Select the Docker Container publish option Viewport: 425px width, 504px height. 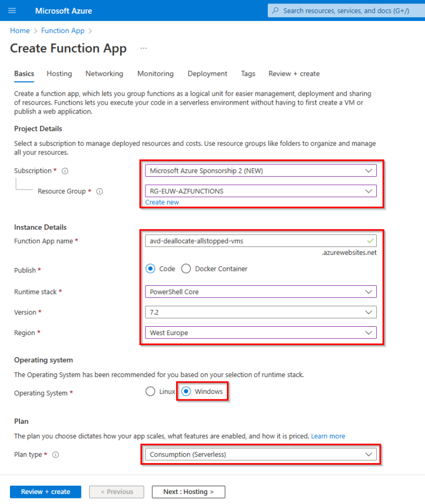click(x=186, y=269)
